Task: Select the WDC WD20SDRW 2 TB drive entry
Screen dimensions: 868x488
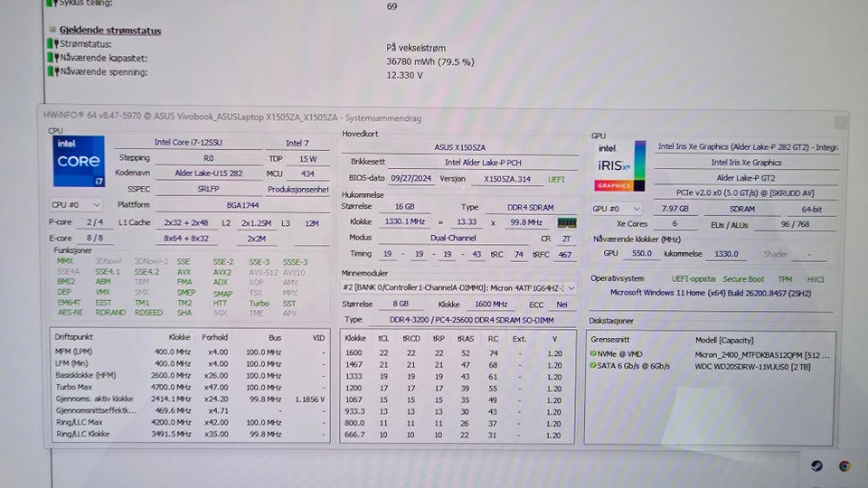Action: pos(710,366)
